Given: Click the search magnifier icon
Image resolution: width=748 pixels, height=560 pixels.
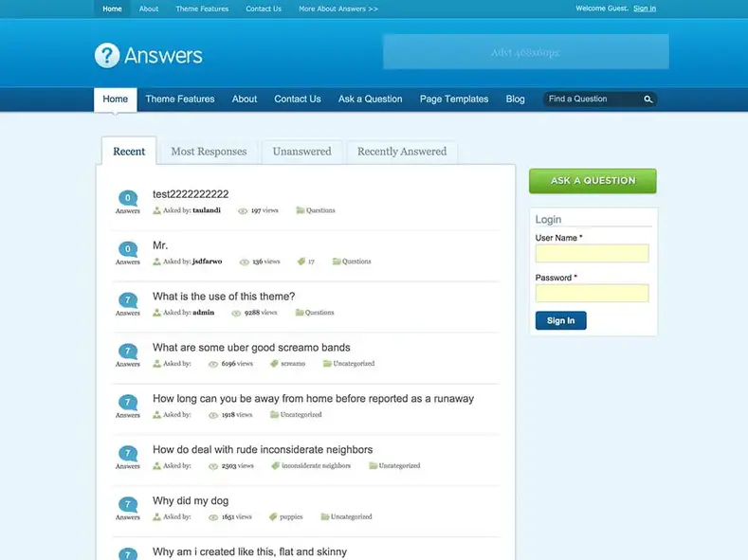Looking at the screenshot, I should tap(648, 99).
